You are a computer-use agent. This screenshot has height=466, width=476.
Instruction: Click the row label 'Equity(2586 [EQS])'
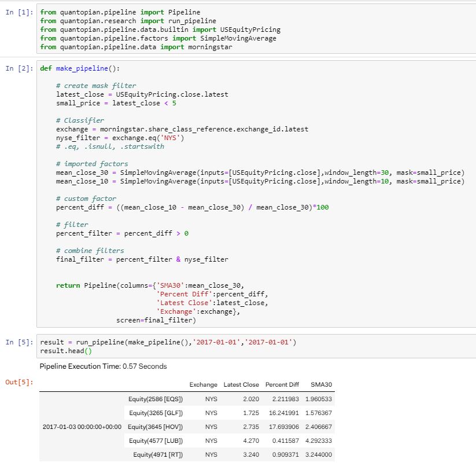pos(156,399)
